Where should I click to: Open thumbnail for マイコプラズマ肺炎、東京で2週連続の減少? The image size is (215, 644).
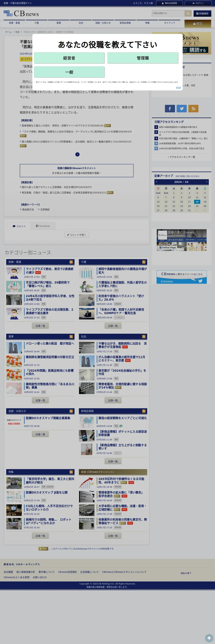pyautogui.click(x=14, y=273)
